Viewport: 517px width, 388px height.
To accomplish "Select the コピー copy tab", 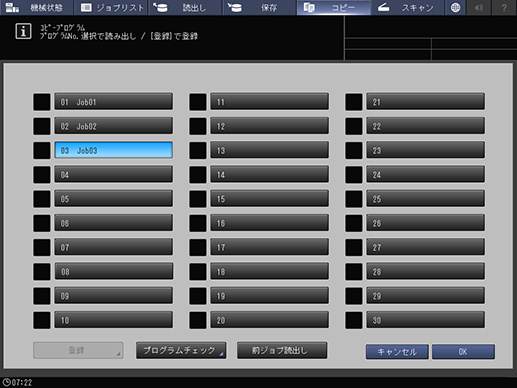I will [334, 7].
